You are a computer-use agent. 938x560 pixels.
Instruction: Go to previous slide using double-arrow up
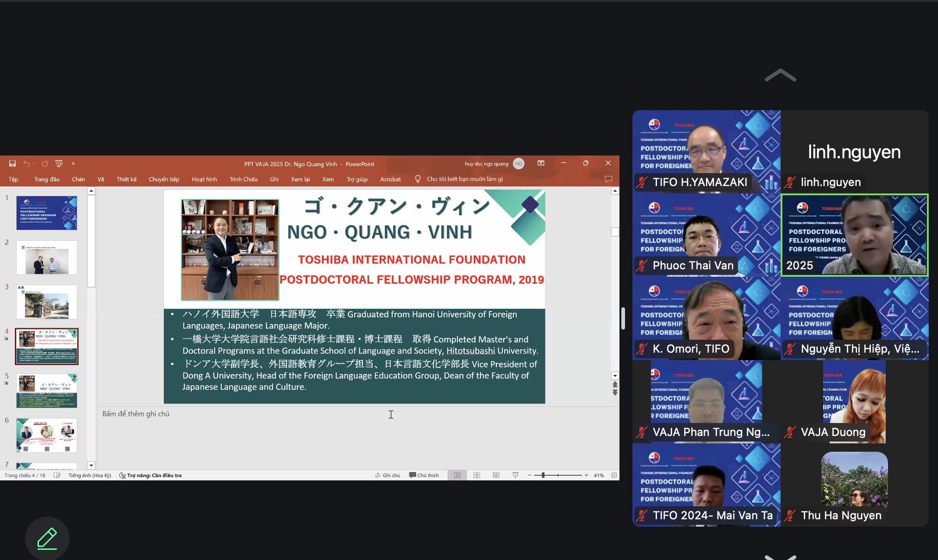pyautogui.click(x=615, y=384)
